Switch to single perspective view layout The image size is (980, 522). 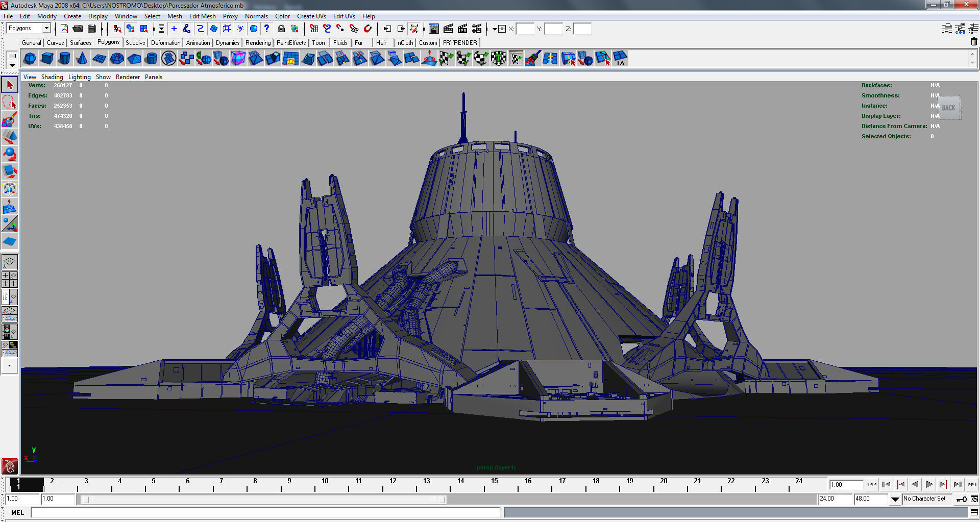(x=10, y=262)
